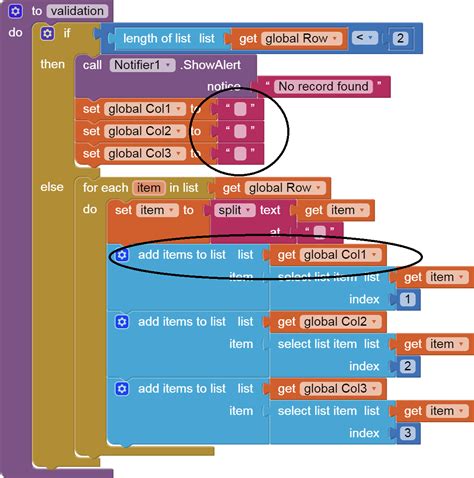This screenshot has width=474, height=478.
Task: Expand the global Row dropdown in length block
Action: [303, 39]
